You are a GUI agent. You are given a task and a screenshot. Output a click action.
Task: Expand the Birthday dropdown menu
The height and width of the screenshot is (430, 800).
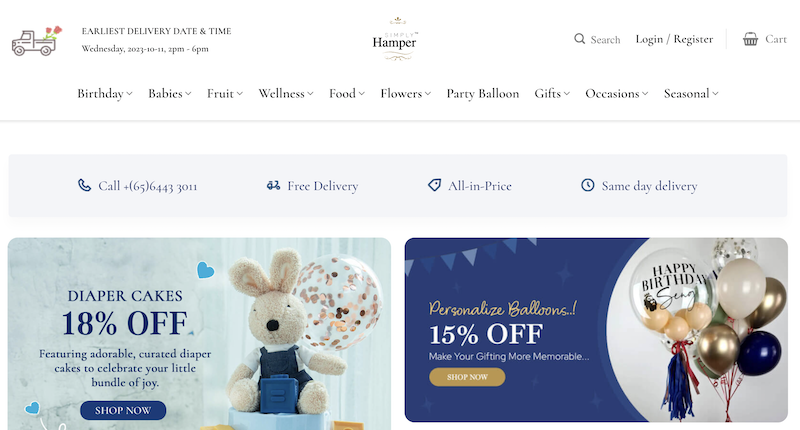(105, 94)
